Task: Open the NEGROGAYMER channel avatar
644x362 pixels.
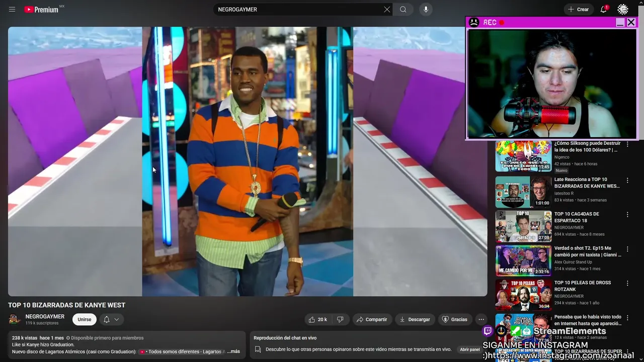Action: [x=15, y=319]
